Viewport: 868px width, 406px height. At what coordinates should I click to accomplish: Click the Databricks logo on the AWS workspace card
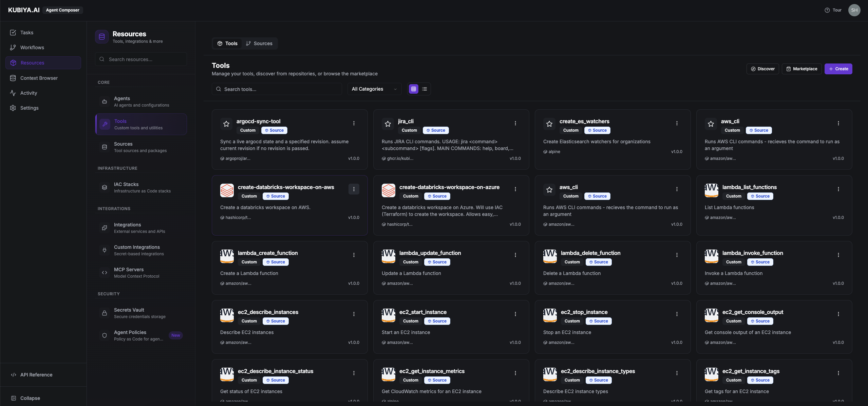coord(227,190)
